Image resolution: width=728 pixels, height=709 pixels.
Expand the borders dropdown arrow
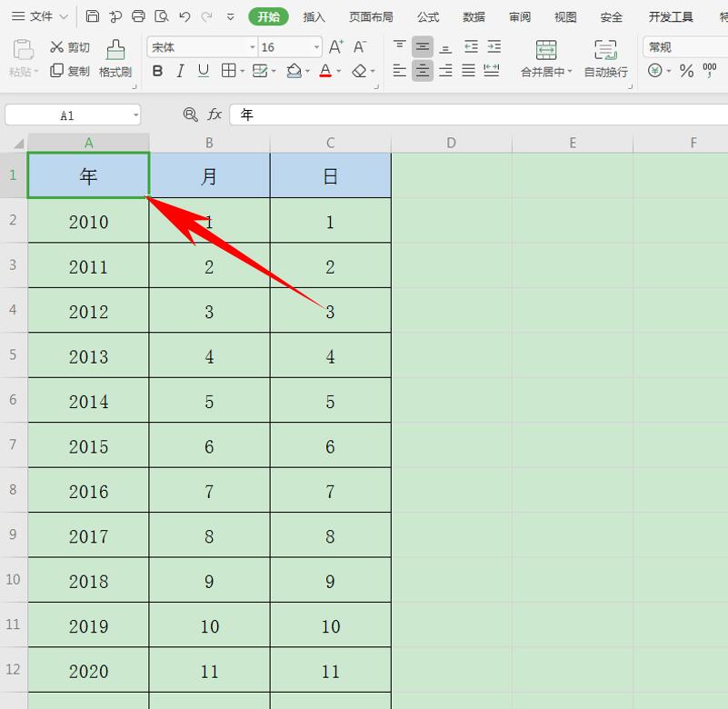pyautogui.click(x=243, y=71)
